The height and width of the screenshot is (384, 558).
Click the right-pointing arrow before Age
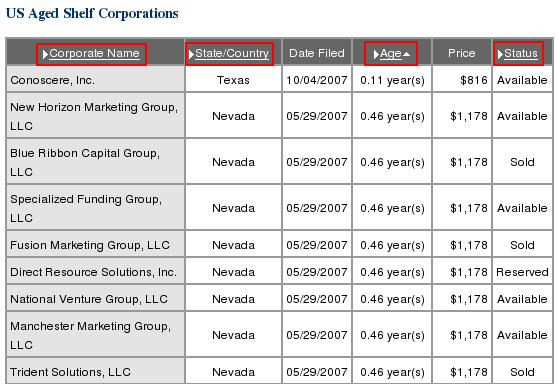[x=376, y=54]
